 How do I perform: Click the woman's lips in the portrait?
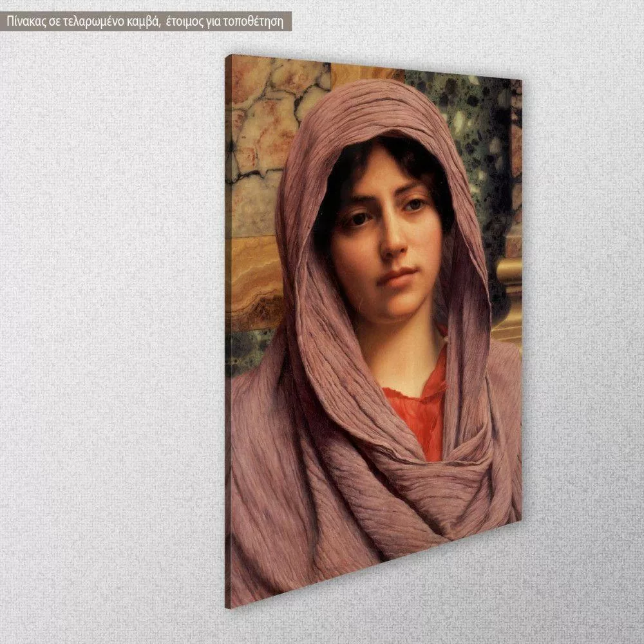pos(394,277)
